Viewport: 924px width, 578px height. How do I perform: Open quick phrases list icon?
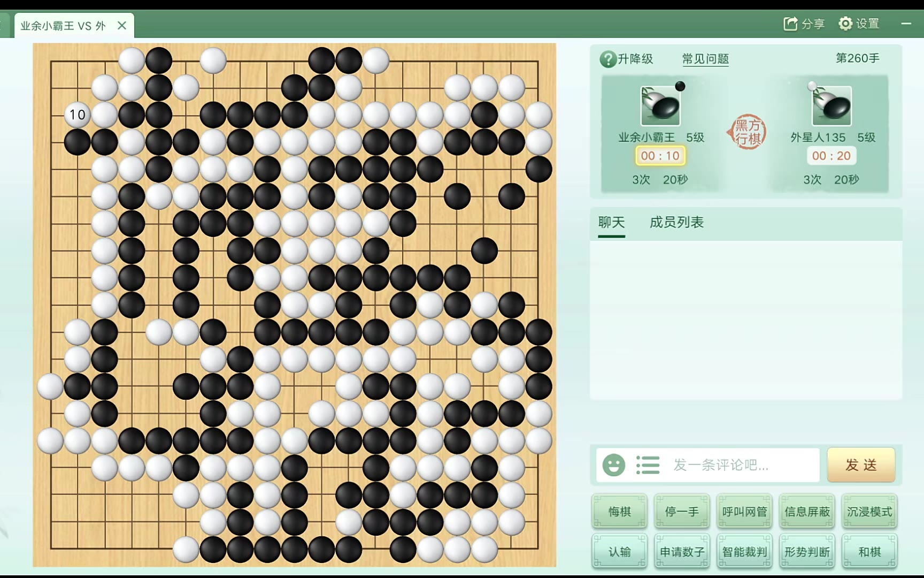[648, 465]
